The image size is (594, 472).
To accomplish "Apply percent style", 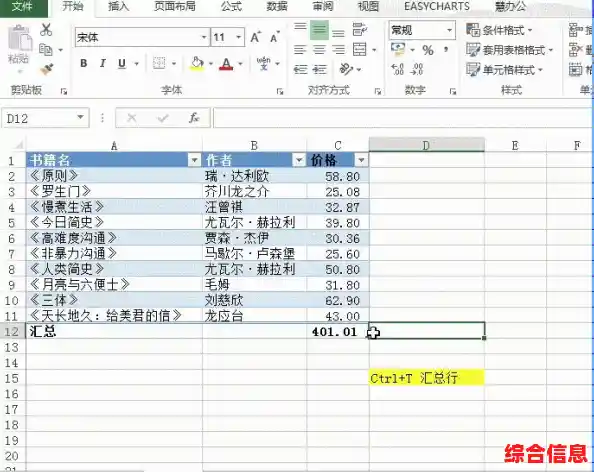I will [x=428, y=50].
